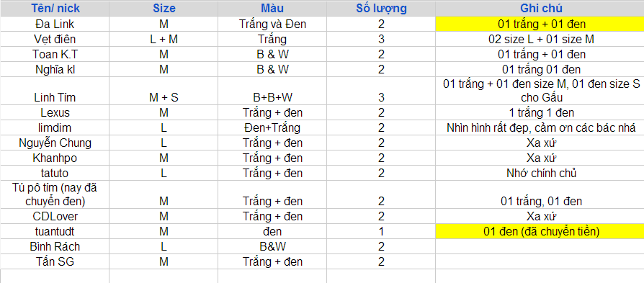
Task: Select the note '02 size L + 01 size M'
Action: 541,40
